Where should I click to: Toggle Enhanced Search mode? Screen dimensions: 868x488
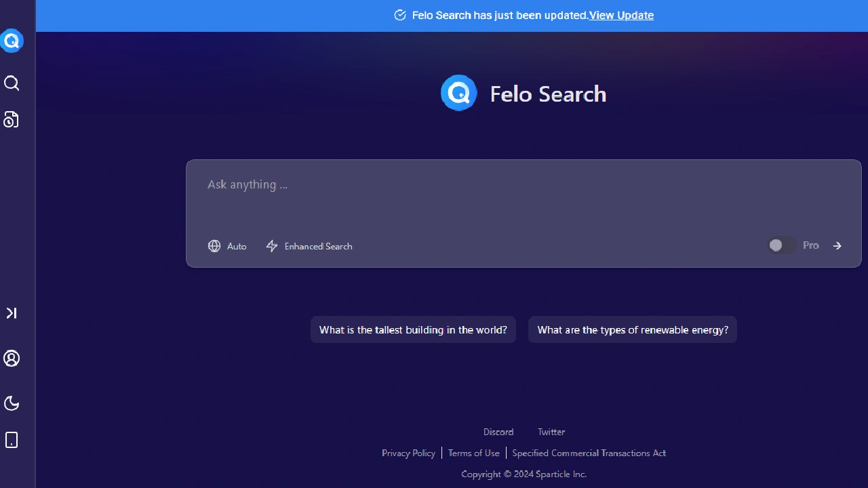tap(309, 246)
